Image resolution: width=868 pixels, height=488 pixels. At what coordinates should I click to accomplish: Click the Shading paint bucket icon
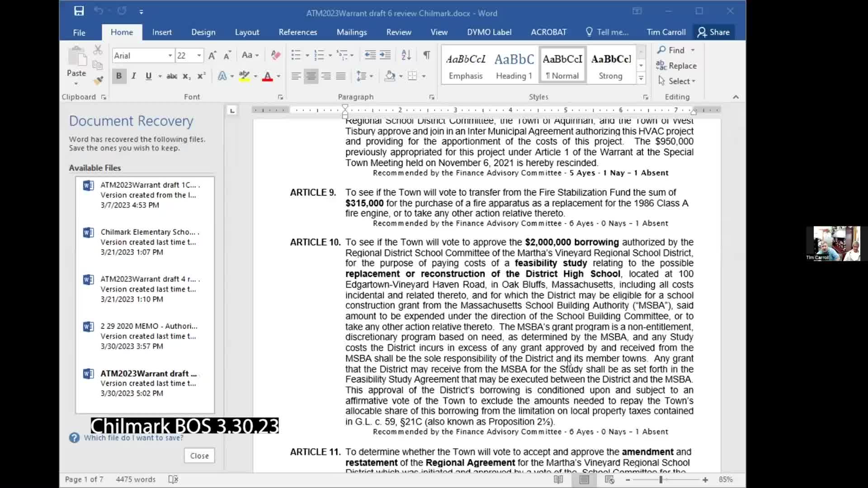(x=390, y=76)
